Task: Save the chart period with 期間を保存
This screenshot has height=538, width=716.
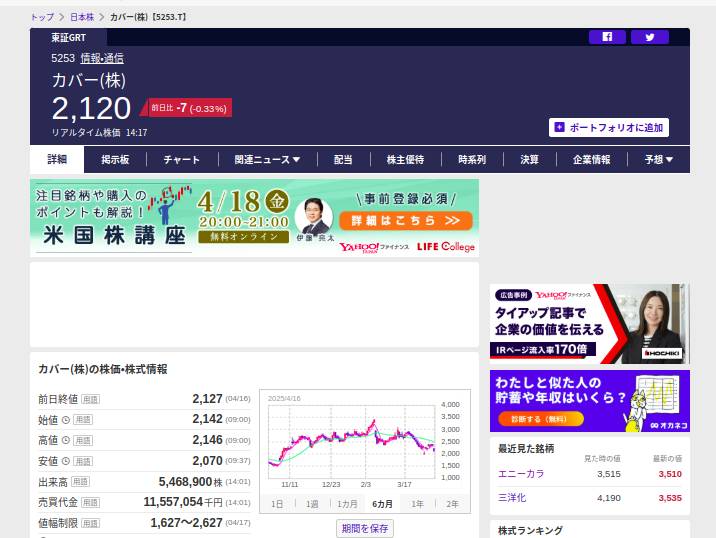Action: click(x=365, y=528)
